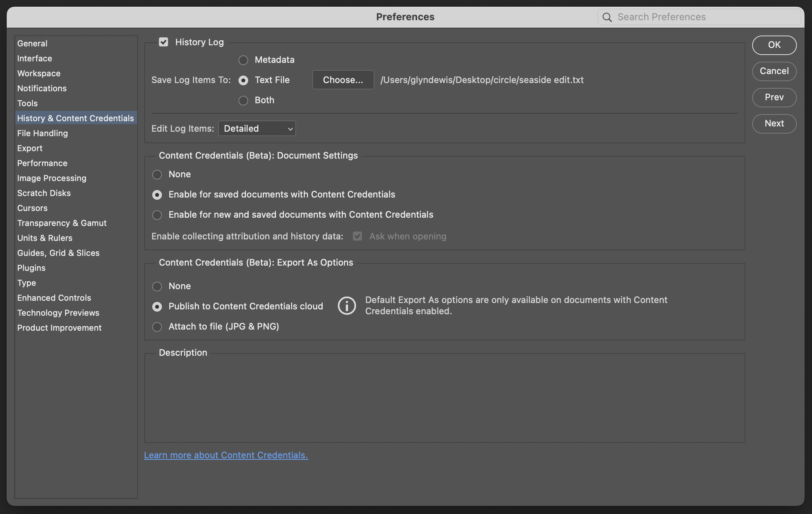812x514 pixels.
Task: Click the Choose... button for log file
Action: tap(343, 80)
